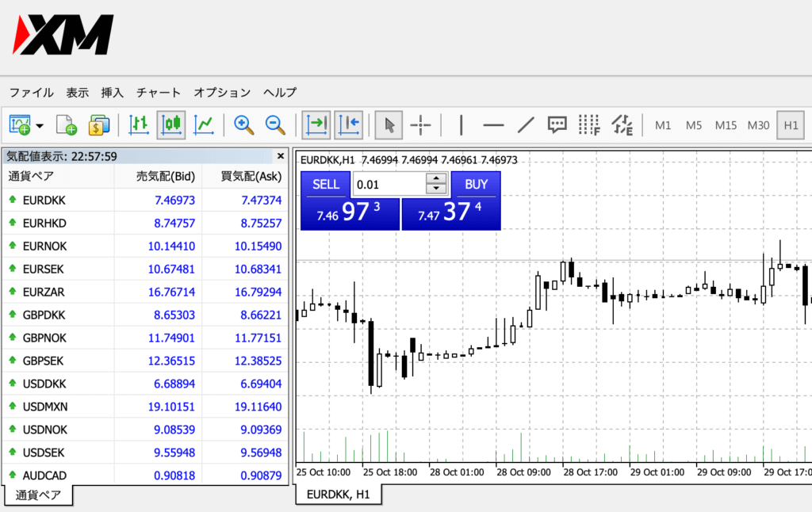
Task: Add a text label annotation to the chart
Action: pyautogui.click(x=556, y=124)
